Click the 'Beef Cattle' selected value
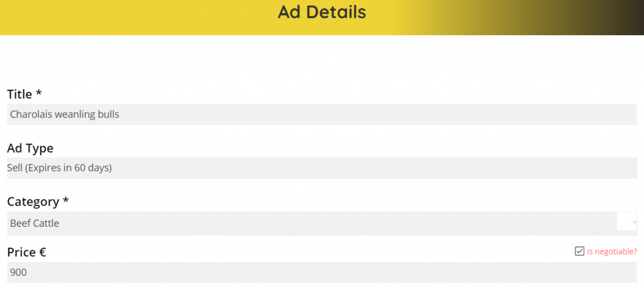The image size is (644, 289). coord(35,223)
